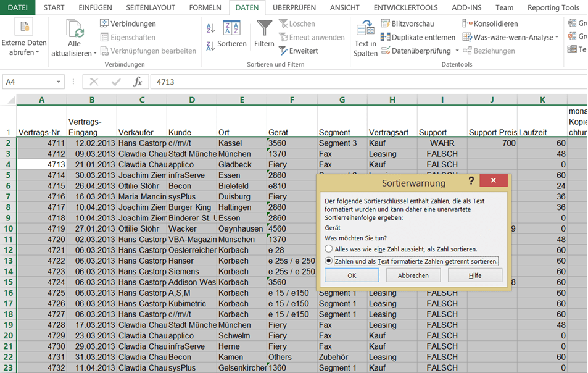Image resolution: width=588 pixels, height=373 pixels.
Task: Open the Reporting Tools tab
Action: pos(553,7)
